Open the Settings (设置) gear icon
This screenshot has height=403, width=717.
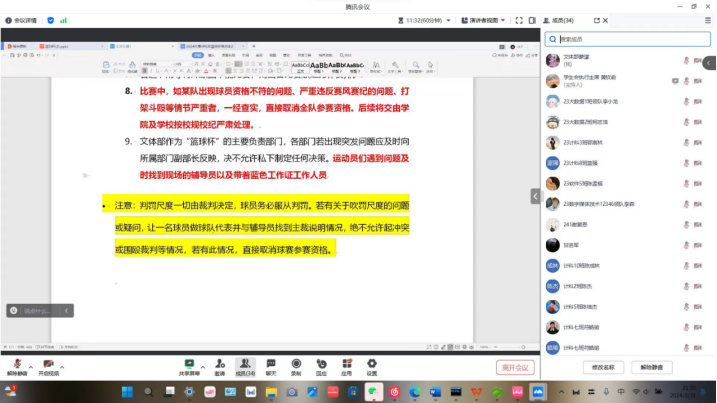(371, 364)
